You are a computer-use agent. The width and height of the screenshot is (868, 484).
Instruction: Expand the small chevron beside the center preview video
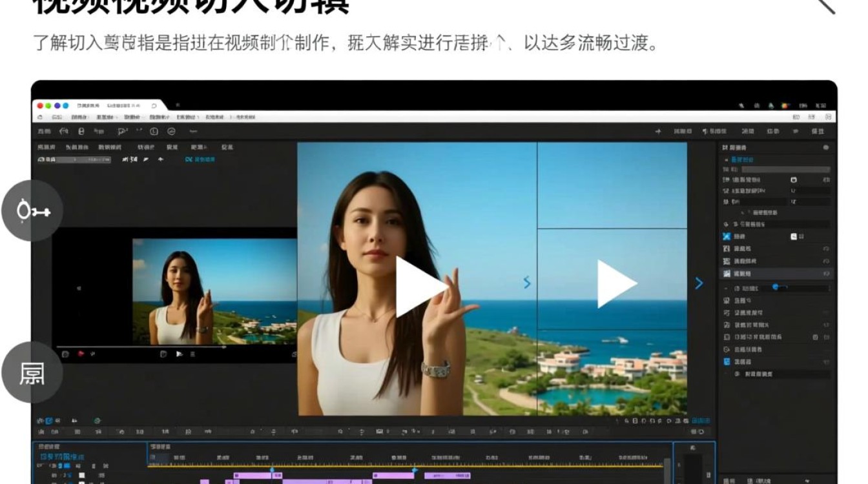click(x=526, y=283)
